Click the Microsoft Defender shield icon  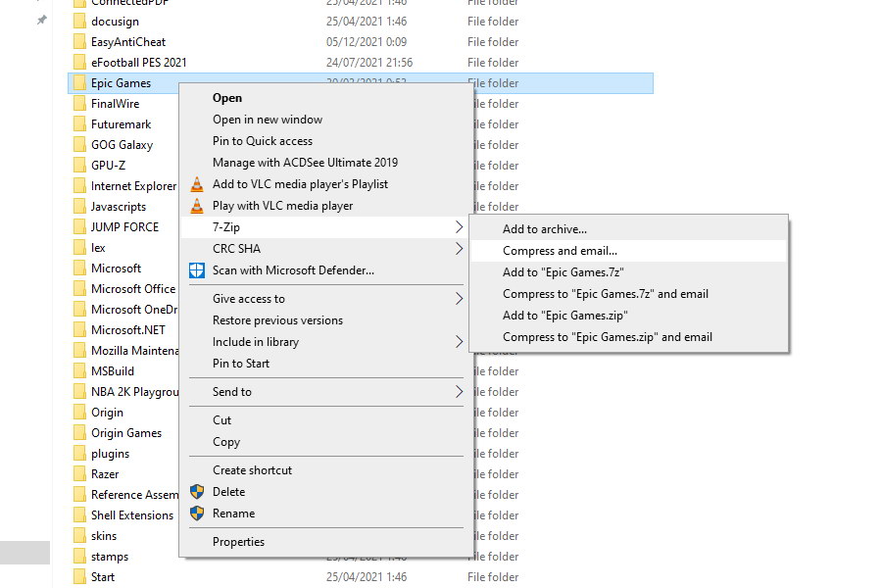[x=197, y=270]
